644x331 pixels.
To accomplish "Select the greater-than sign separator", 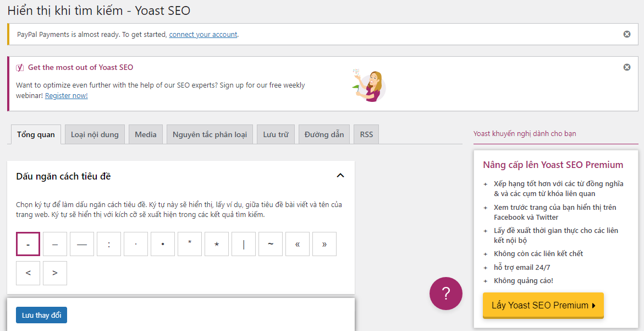I will tap(55, 273).
